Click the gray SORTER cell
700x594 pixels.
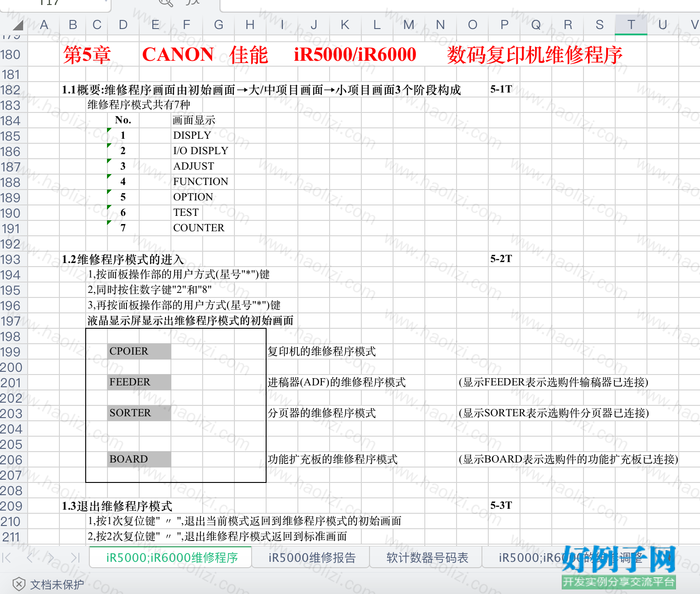click(x=139, y=413)
